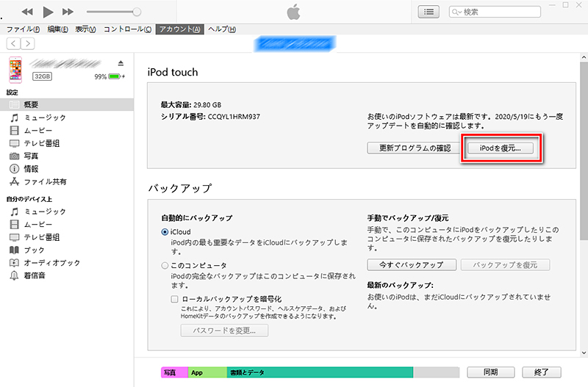Viewport: 588px width, 387px height.
Task: Click the 最大容量 29.80 GB text
Action: pos(191,105)
